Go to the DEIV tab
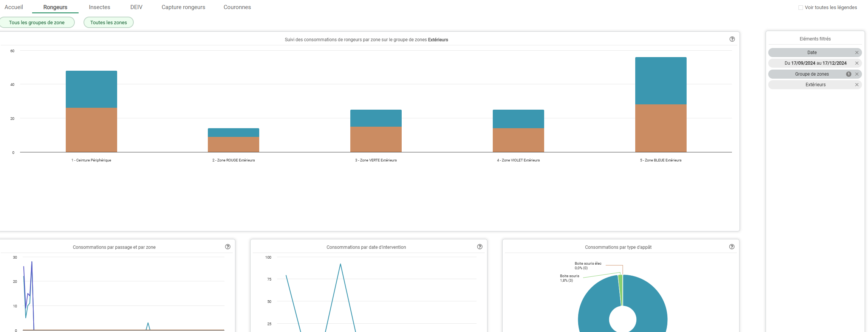This screenshot has width=868, height=332. [136, 7]
